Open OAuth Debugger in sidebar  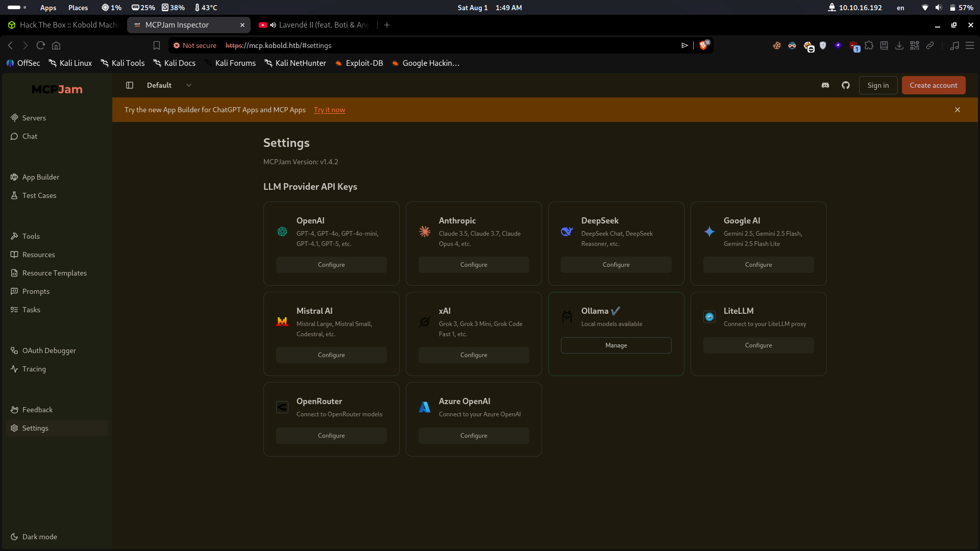point(57,350)
